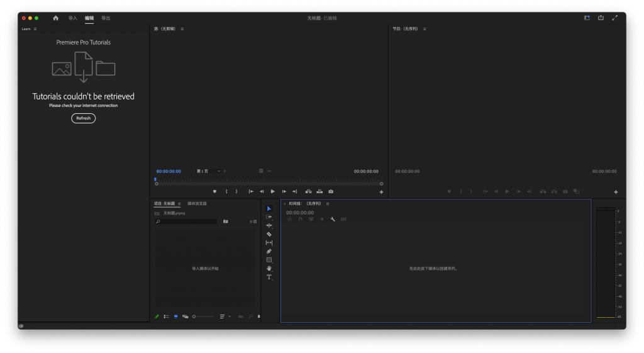Switch project panel to list view

[x=166, y=317]
